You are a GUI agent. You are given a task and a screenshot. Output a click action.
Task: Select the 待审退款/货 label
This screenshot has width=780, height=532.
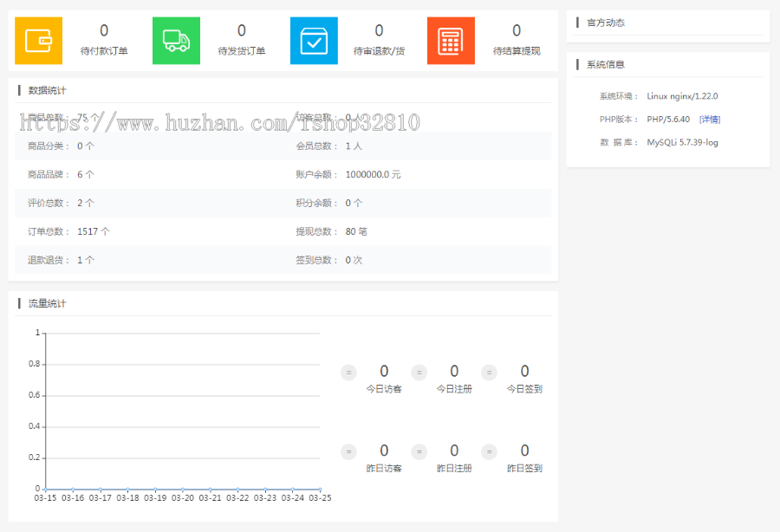click(379, 51)
